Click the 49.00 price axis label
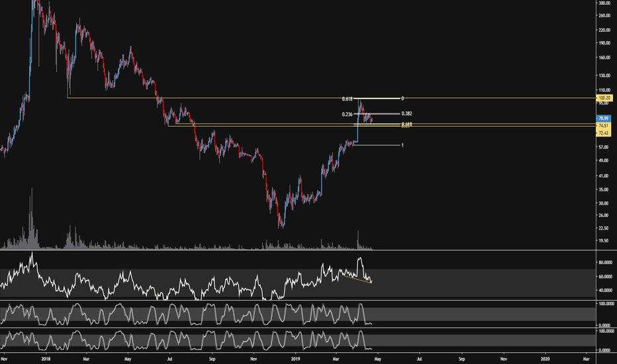Screen dimensions: 617x364 pyautogui.click(x=603, y=161)
